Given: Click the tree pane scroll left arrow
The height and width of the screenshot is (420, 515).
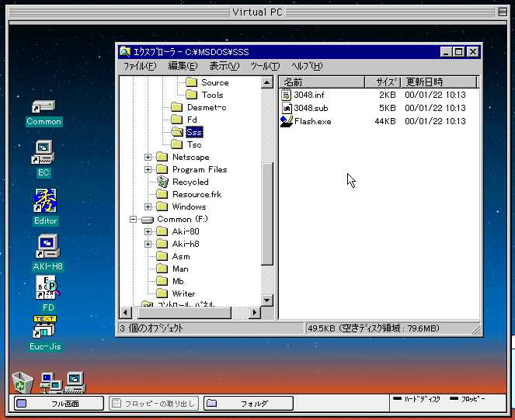Looking at the screenshot, I should (x=125, y=312).
